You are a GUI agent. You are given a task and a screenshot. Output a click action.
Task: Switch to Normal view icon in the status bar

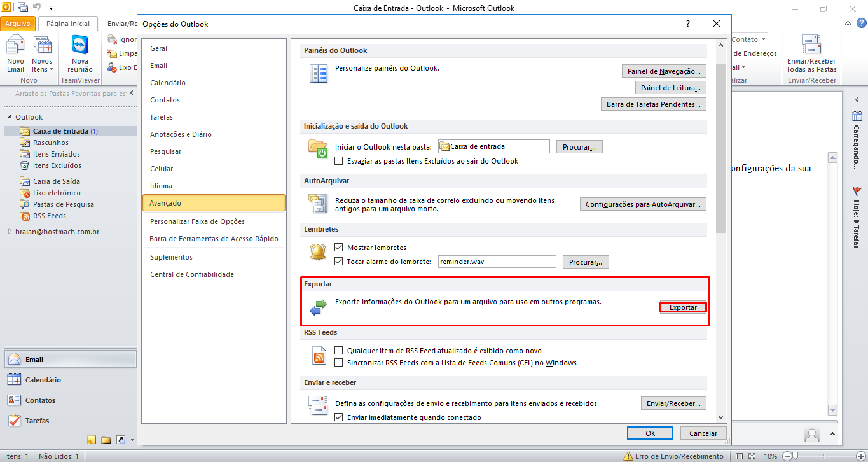click(740, 456)
